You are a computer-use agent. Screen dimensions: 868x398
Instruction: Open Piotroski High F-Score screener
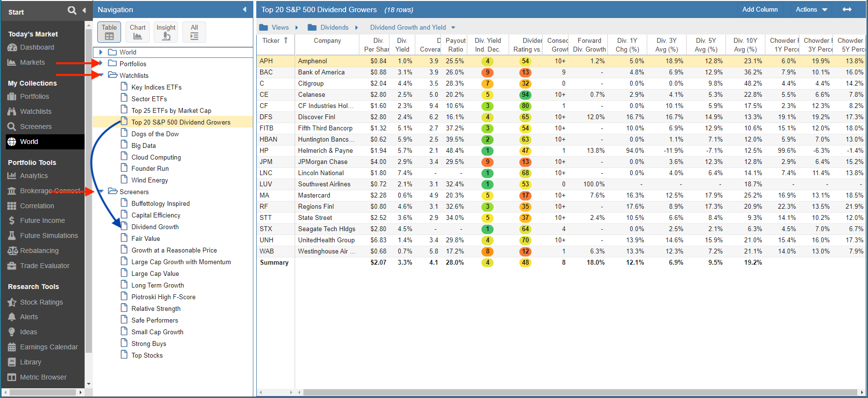(163, 297)
